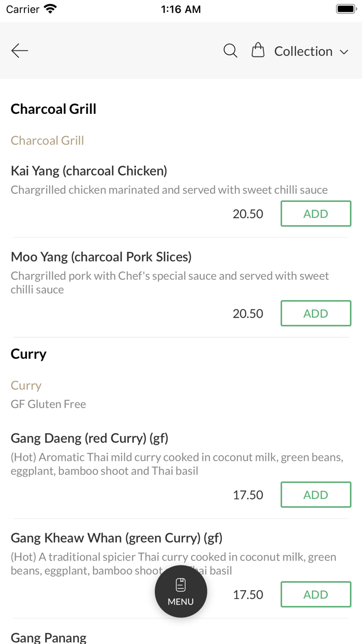This screenshot has width=362, height=644.
Task: Tap the Charcoal Grill section heading
Action: (x=54, y=109)
